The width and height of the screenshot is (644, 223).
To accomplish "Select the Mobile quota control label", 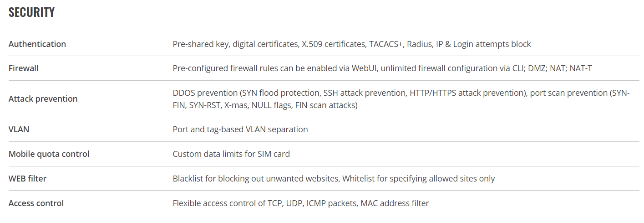I will pos(49,154).
